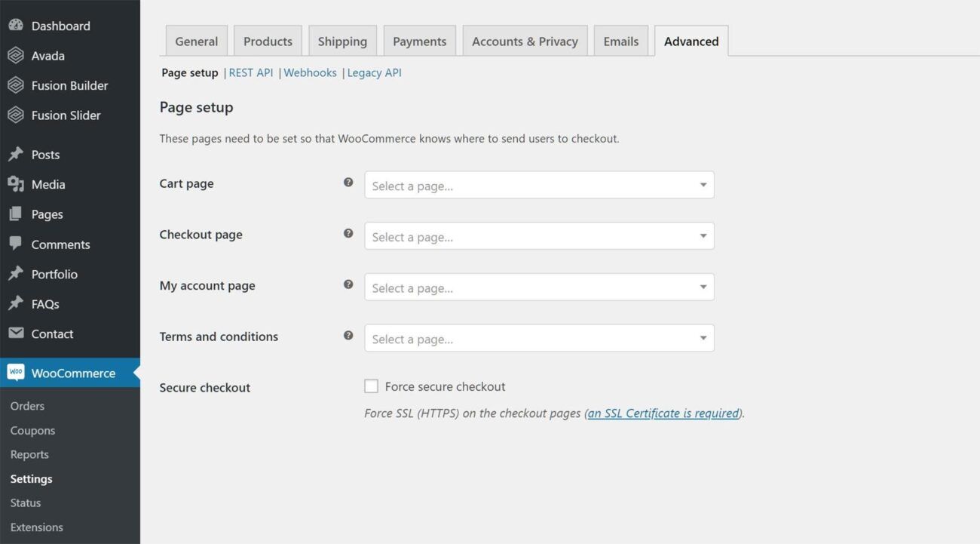This screenshot has width=980, height=544.
Task: Click help tooltip icon for My account page
Action: [348, 284]
